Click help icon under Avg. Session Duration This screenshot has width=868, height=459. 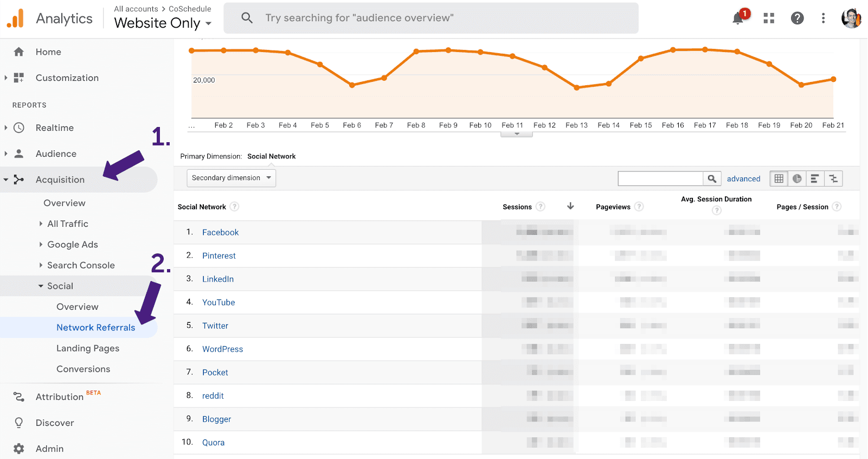[x=717, y=211]
